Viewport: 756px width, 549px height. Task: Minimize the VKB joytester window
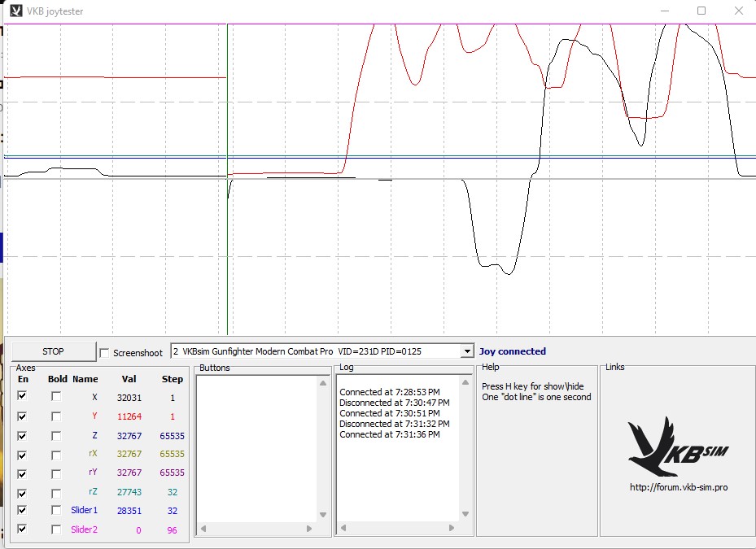[664, 11]
